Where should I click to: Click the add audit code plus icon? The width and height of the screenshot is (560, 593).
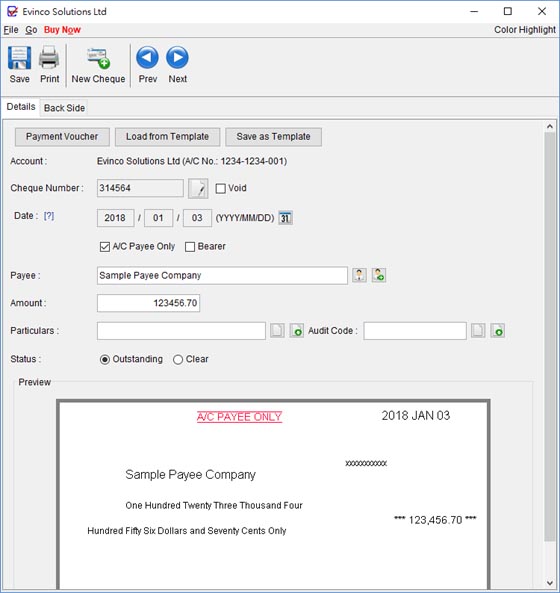(x=498, y=331)
